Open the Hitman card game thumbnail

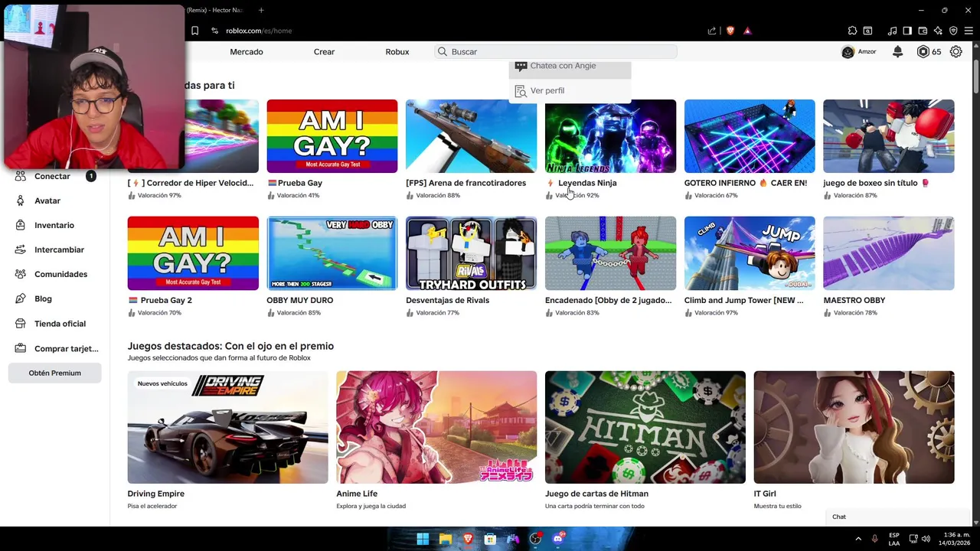[x=645, y=427]
